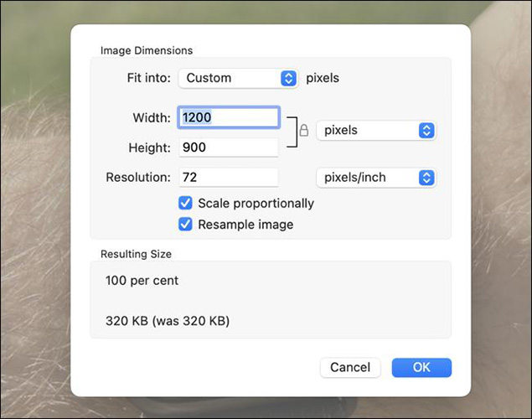Click the 320 KB (was 320 KB) text

[168, 321]
